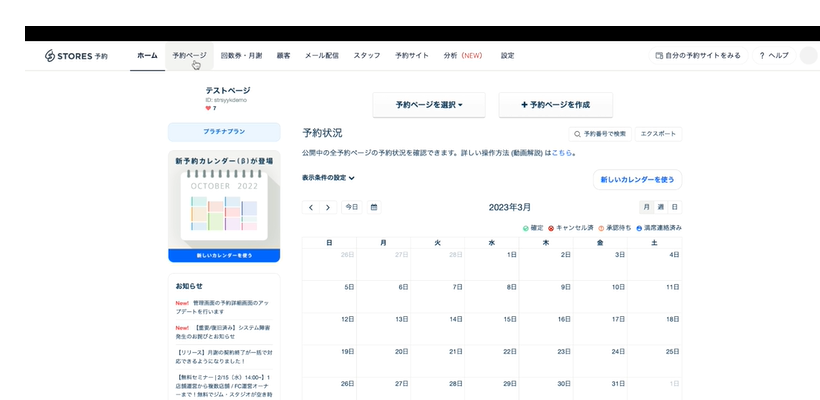Open the calendar date picker icon
This screenshot has height=400, width=820.
pyautogui.click(x=374, y=207)
